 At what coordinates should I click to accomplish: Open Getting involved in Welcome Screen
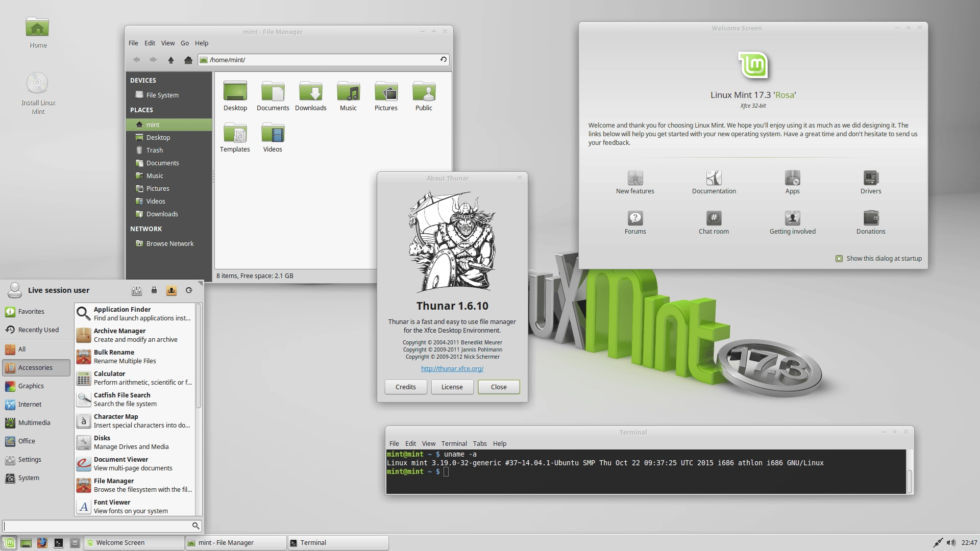tap(793, 222)
